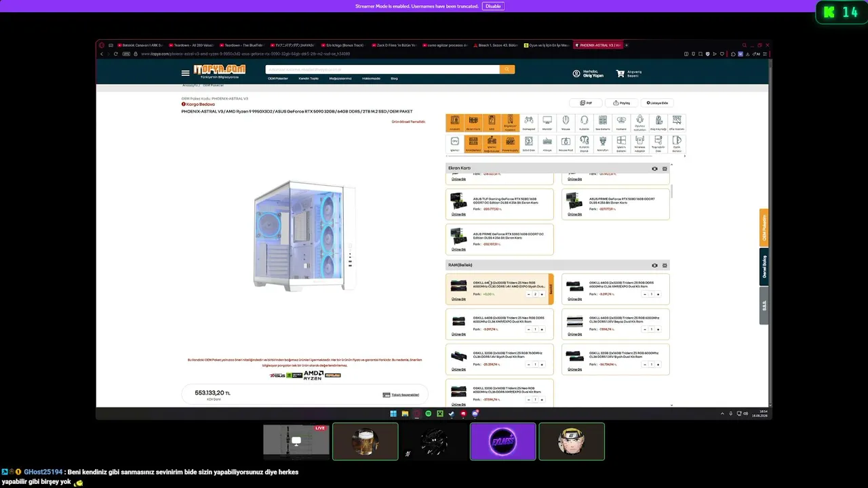Open the Klavye category icon

pyautogui.click(x=547, y=144)
